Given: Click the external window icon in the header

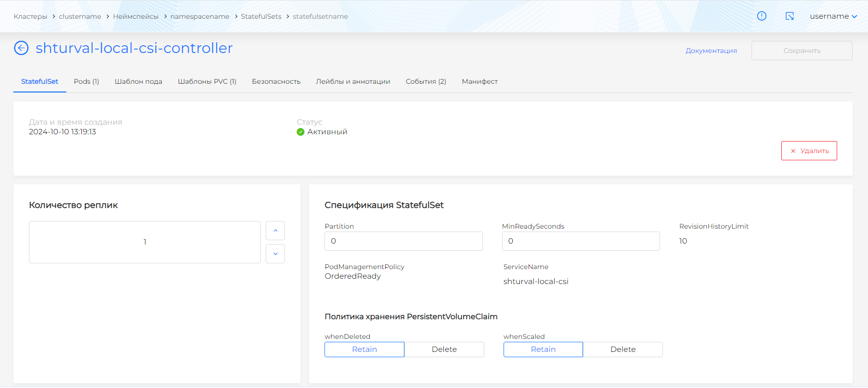Looking at the screenshot, I should [790, 16].
